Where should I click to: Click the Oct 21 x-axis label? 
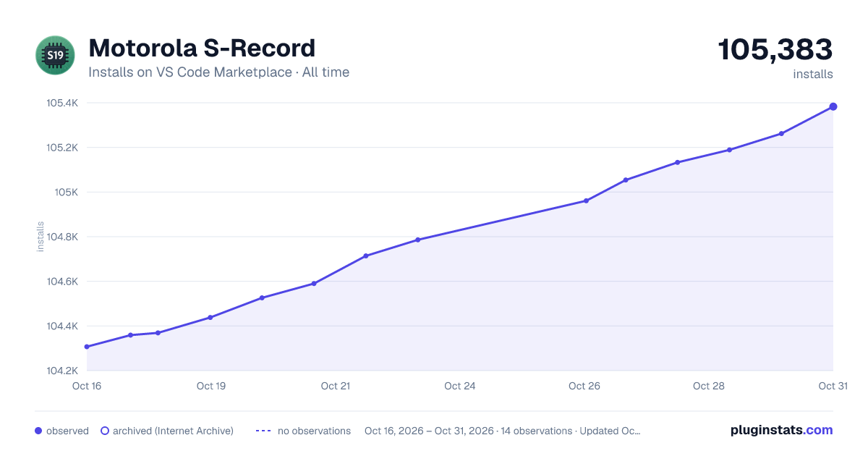pos(336,386)
